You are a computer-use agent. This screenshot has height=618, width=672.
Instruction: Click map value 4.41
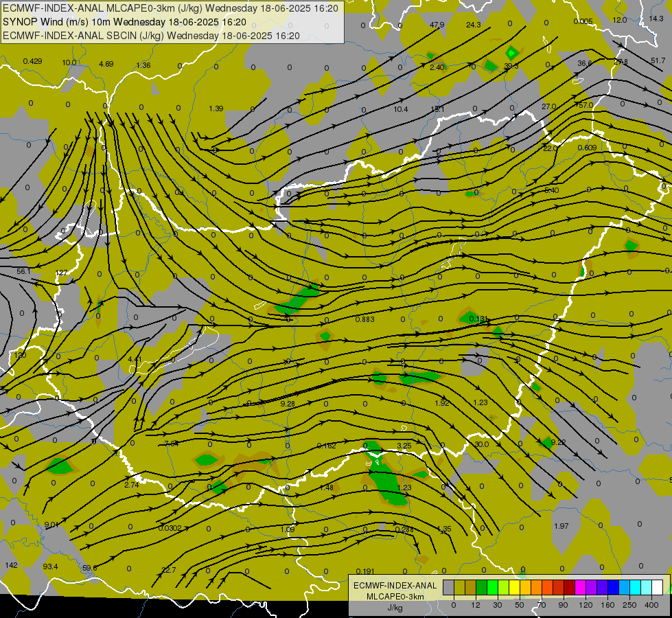click(x=135, y=359)
